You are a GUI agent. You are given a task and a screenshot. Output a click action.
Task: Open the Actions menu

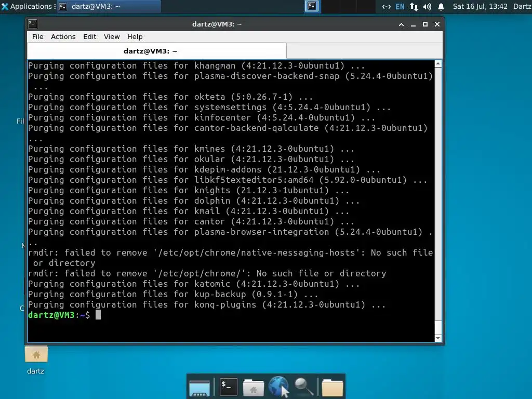(x=63, y=37)
